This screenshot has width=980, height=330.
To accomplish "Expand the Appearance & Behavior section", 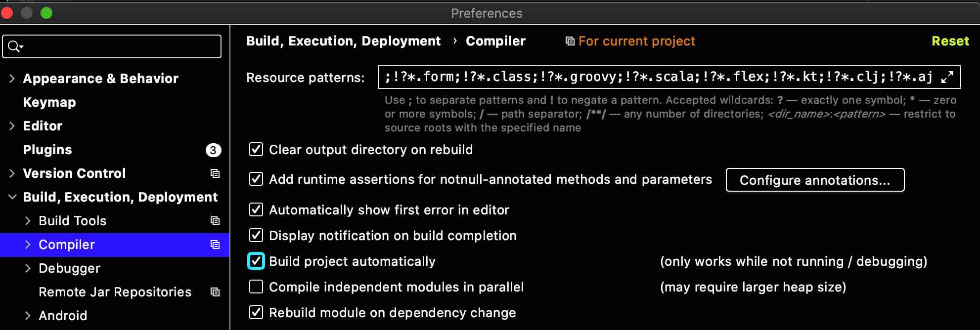I will (12, 79).
